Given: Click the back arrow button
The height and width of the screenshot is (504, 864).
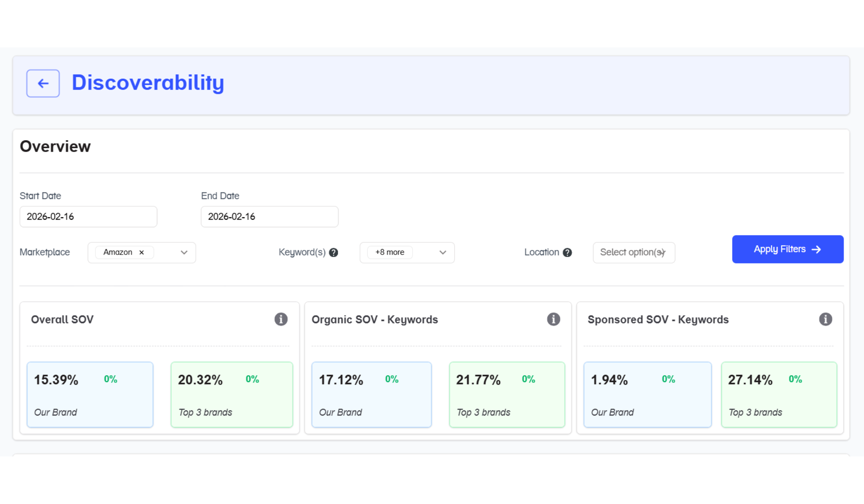Looking at the screenshot, I should [x=43, y=83].
